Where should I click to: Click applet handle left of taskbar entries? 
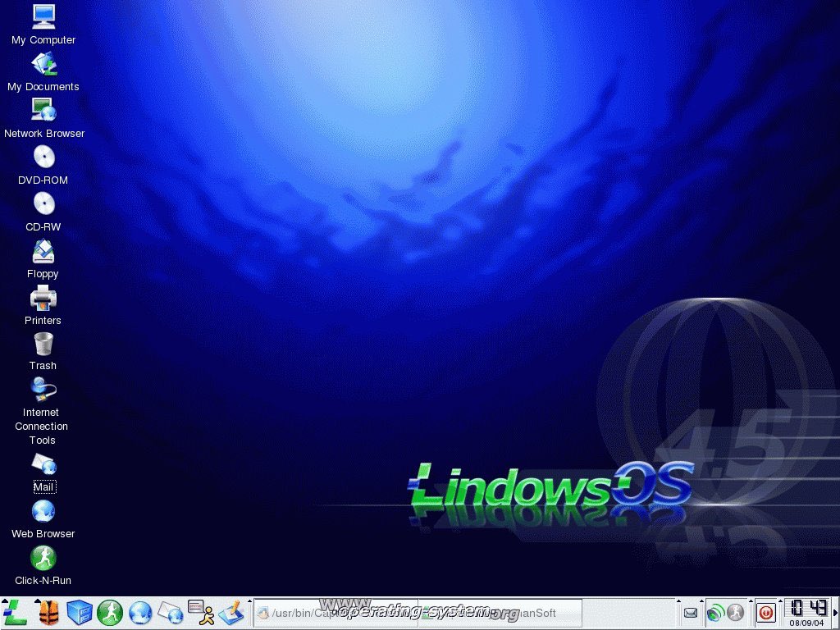pyautogui.click(x=249, y=613)
